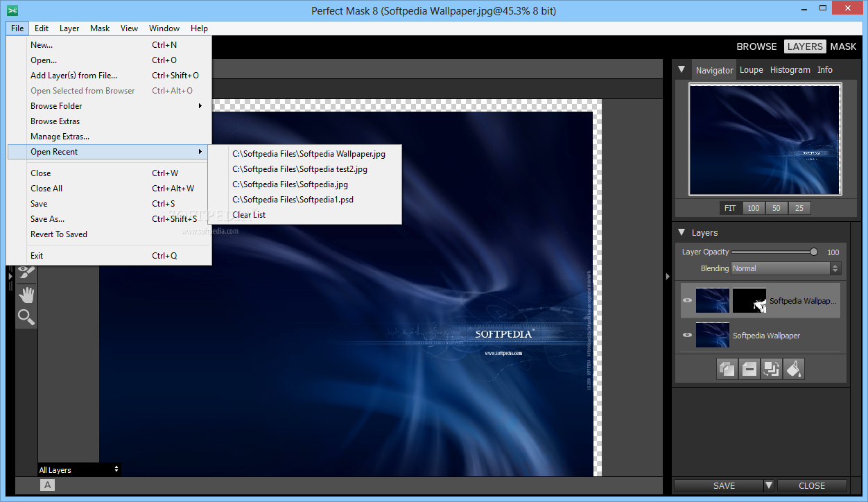The height and width of the screenshot is (502, 868).
Task: Select the Zoom magnifier tool
Action: [x=26, y=318]
